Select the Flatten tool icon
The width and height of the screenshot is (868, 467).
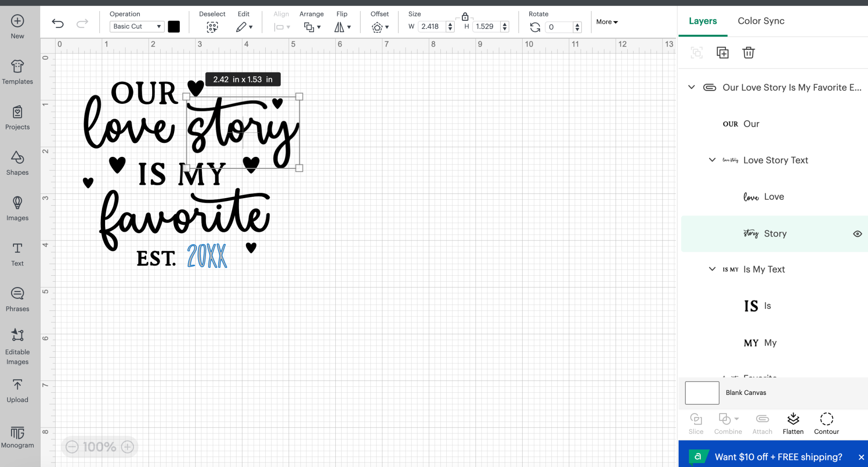pyautogui.click(x=793, y=419)
